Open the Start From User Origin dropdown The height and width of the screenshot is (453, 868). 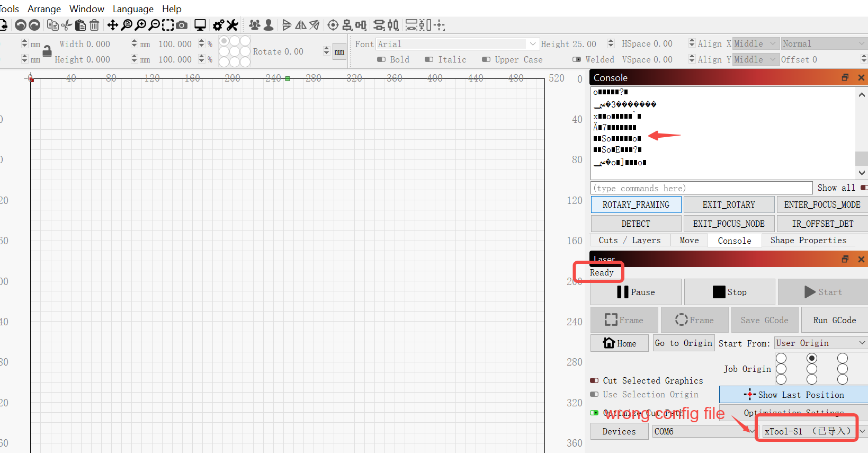pos(820,343)
